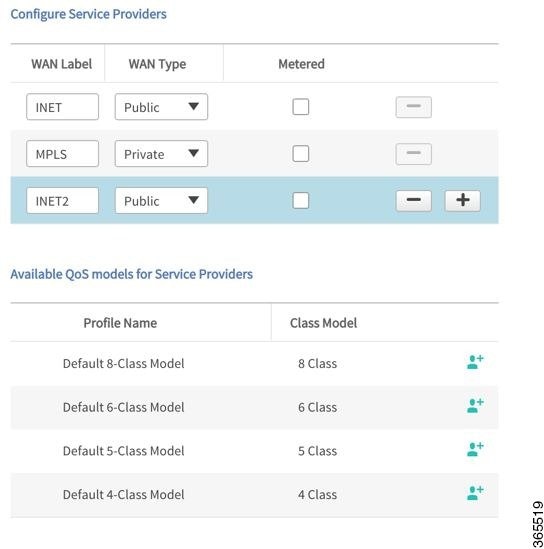Assign provider to Default 4-Class Model
This screenshot has width=544, height=549.
click(475, 493)
